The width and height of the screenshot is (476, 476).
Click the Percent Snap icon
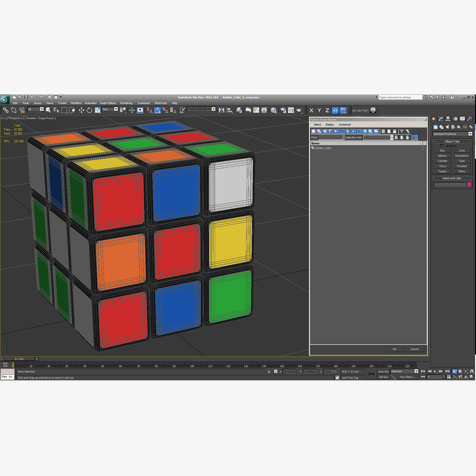point(165,110)
